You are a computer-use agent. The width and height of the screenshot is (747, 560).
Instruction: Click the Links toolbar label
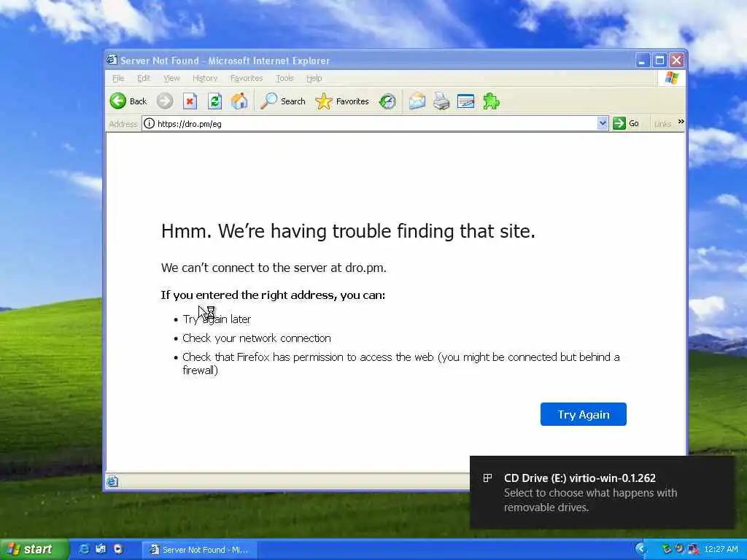(662, 124)
